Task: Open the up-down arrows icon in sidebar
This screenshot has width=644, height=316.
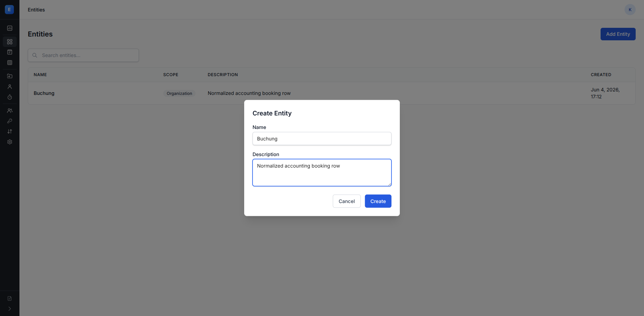Action: [x=10, y=131]
